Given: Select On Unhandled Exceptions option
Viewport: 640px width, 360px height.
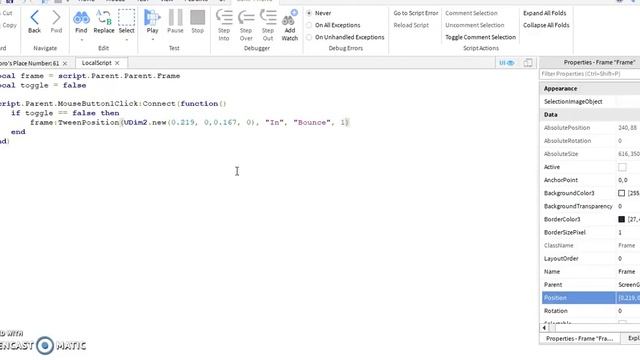Looking at the screenshot, I should click(309, 37).
